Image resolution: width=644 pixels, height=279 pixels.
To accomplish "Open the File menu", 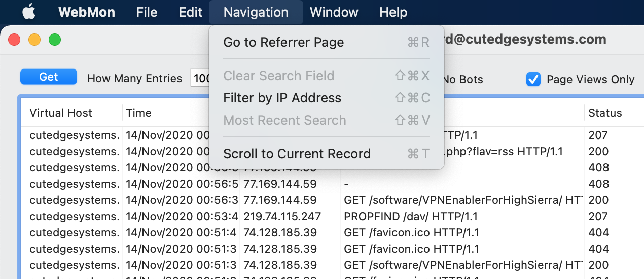I will pyautogui.click(x=147, y=12).
